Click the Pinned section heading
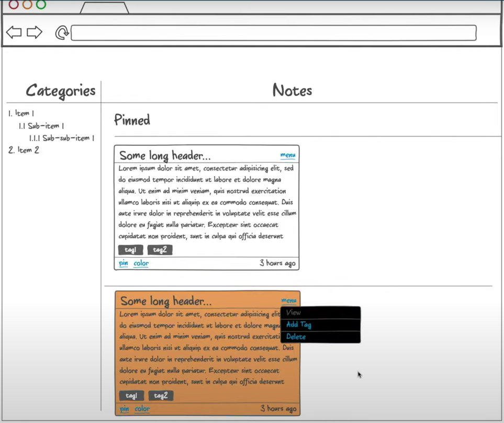The image size is (504, 423). (132, 120)
